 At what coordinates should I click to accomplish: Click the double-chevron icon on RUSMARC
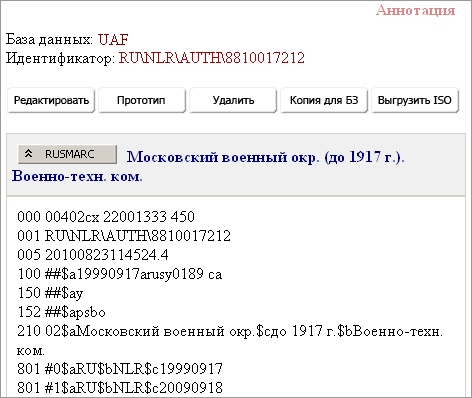point(29,154)
